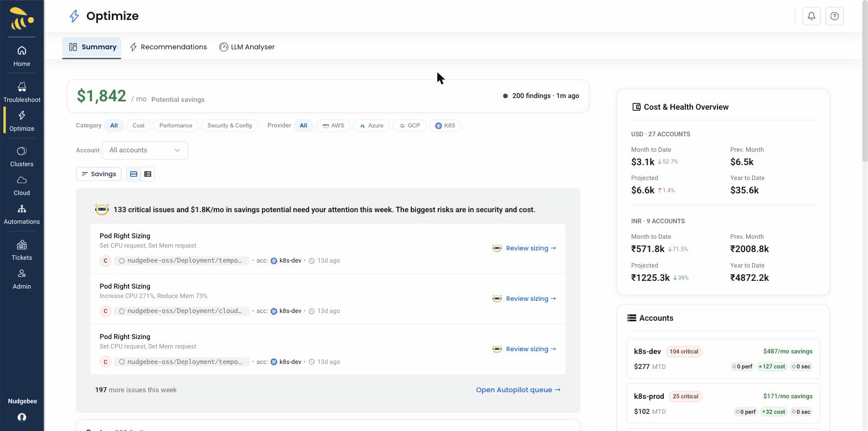Click $487/mo savings on k8s-dev
Screen dimensions: 868x431
[x=788, y=351]
